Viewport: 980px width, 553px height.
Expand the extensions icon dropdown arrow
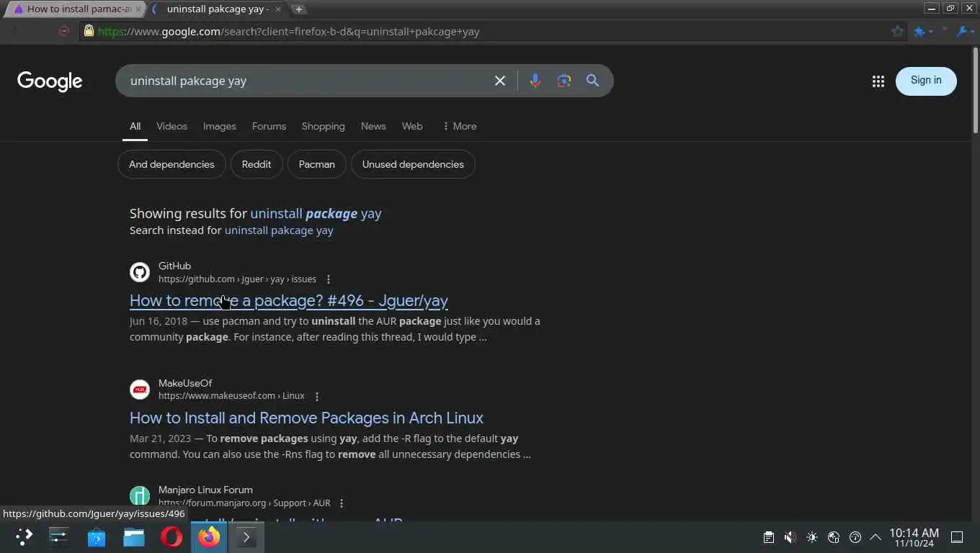pos(930,32)
